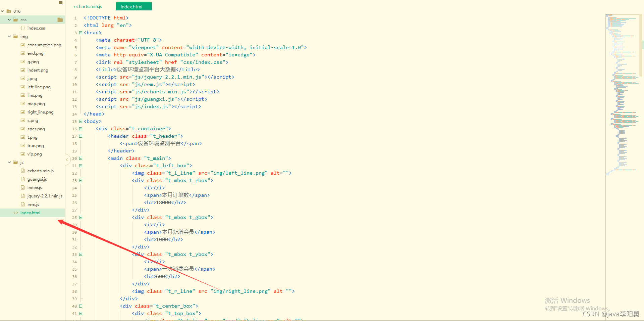Click the file icon of index.js
This screenshot has width=644, height=321.
coord(23,187)
